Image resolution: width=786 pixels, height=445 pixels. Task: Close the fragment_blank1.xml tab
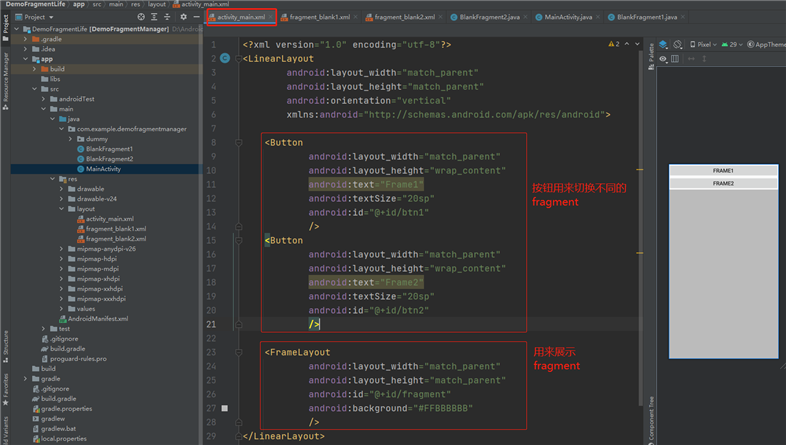(355, 17)
